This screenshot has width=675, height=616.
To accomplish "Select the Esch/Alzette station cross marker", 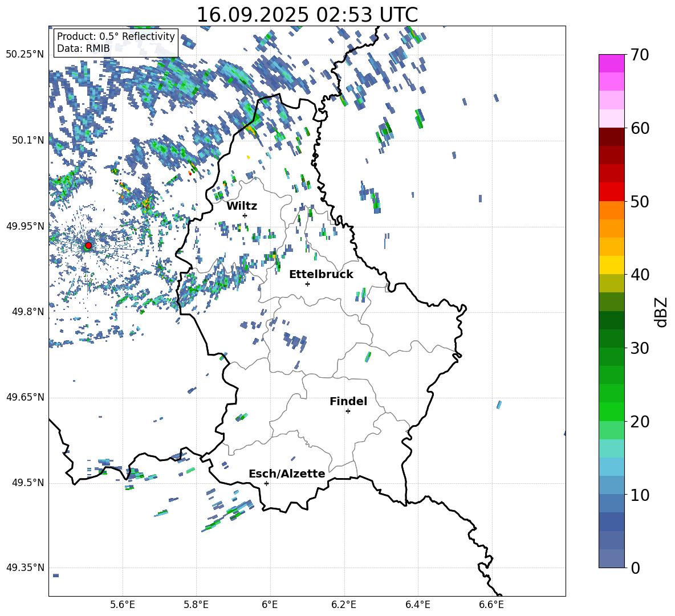I will (266, 483).
